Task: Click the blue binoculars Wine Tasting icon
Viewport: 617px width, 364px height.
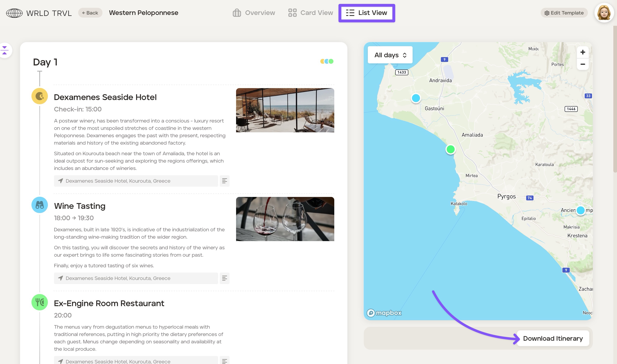Action: coord(39,205)
